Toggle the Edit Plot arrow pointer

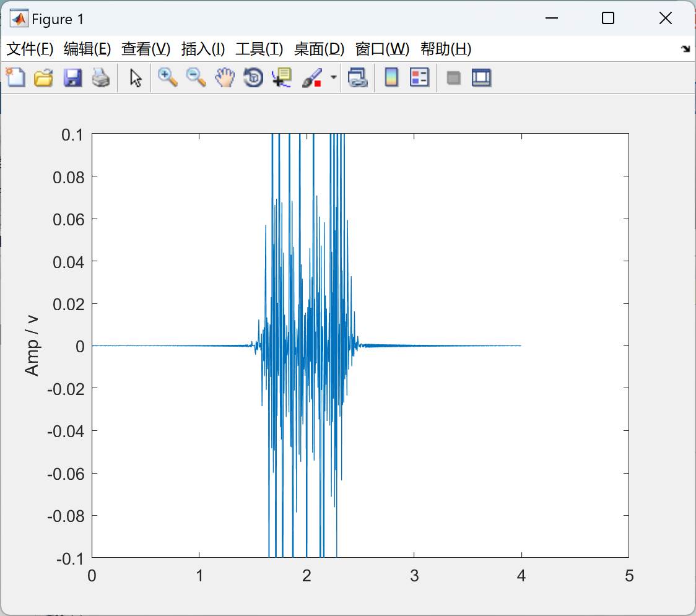click(x=136, y=77)
